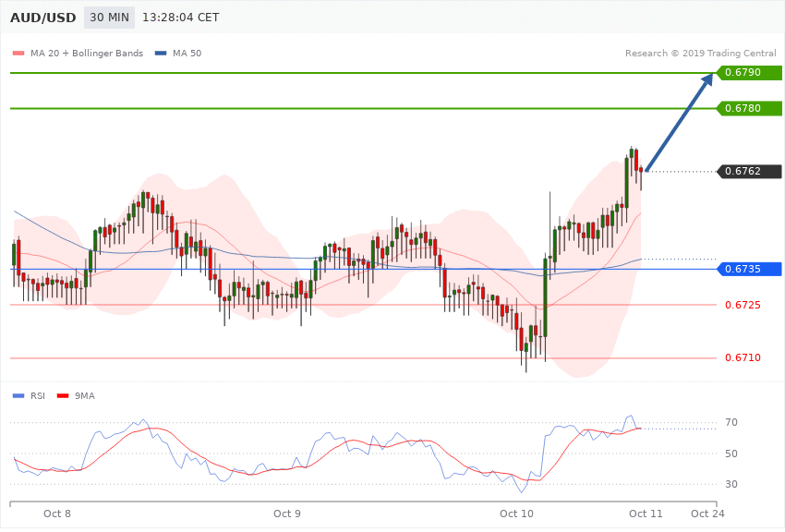This screenshot has width=785, height=532.
Task: Click the Oct 8 date axis label
Action: (57, 514)
